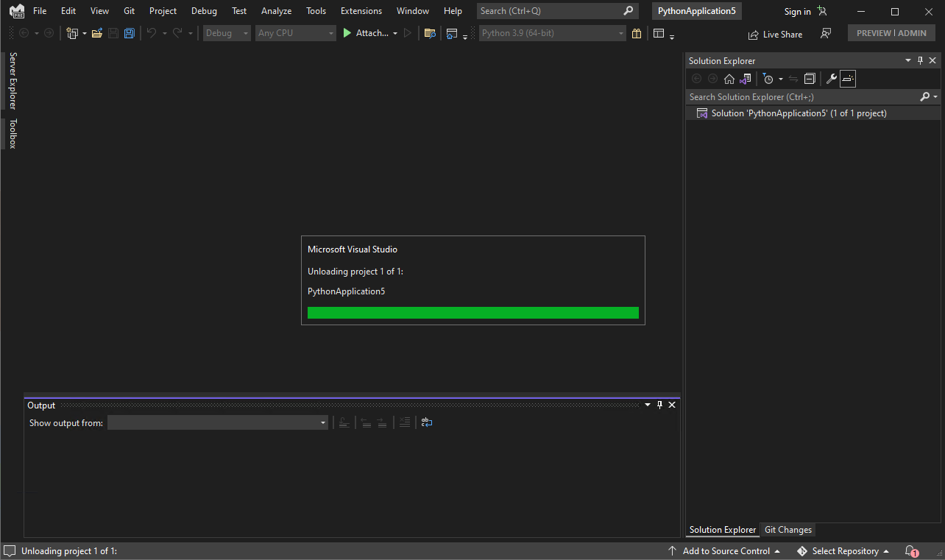Expand the Attach button dropdown arrow
The height and width of the screenshot is (560, 945).
(395, 33)
